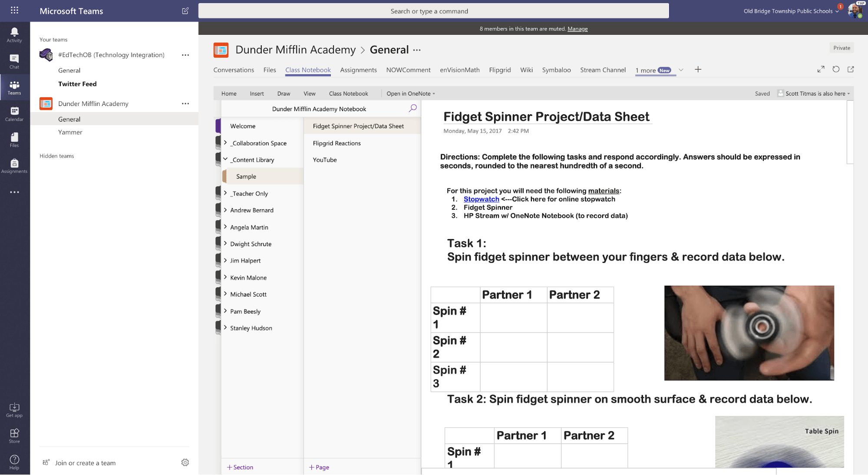The image size is (868, 475).
Task: Open more options for Dunder Mifflin Academy team
Action: click(x=185, y=103)
